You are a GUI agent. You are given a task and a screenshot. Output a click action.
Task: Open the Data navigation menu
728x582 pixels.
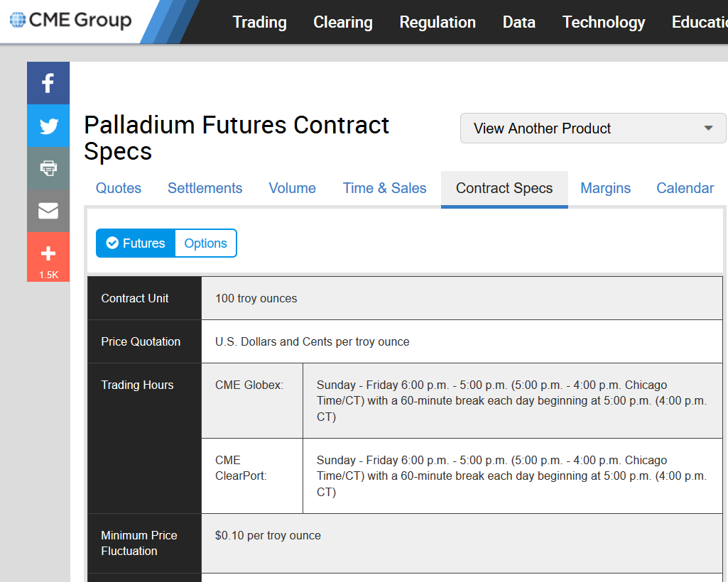pyautogui.click(x=519, y=22)
